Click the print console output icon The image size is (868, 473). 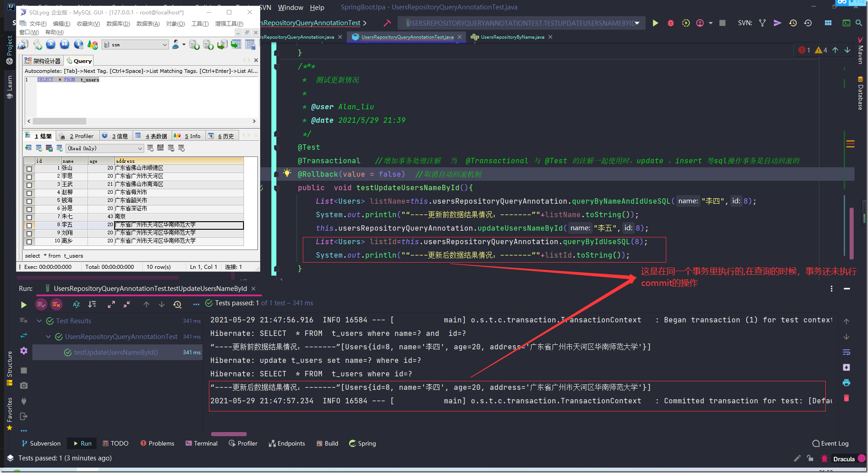[x=846, y=383]
